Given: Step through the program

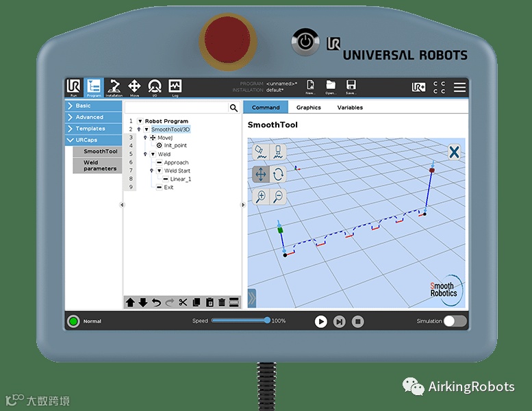Looking at the screenshot, I should point(339,321).
